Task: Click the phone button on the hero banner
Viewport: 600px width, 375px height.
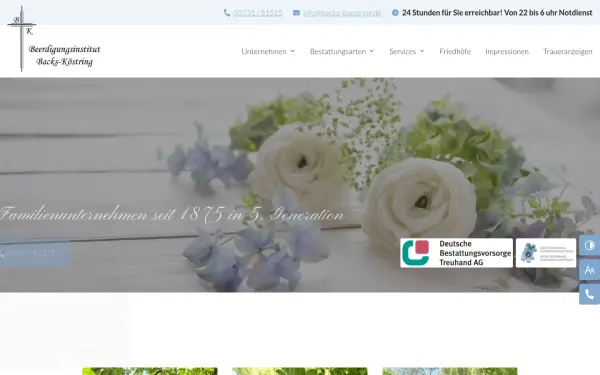Action: [34, 253]
